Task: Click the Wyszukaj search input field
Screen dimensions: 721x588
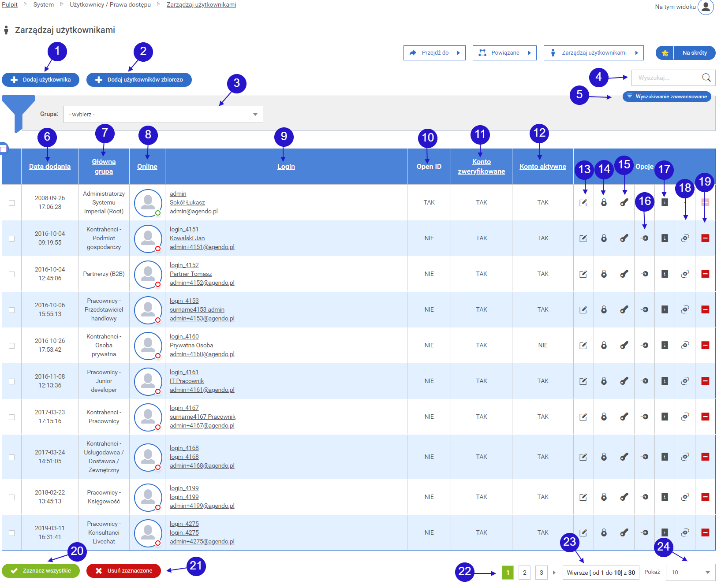Action: pos(666,78)
